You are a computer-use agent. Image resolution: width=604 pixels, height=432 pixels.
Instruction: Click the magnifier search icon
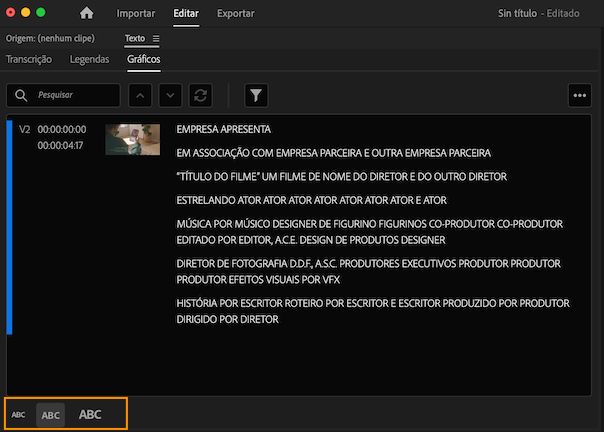21,95
